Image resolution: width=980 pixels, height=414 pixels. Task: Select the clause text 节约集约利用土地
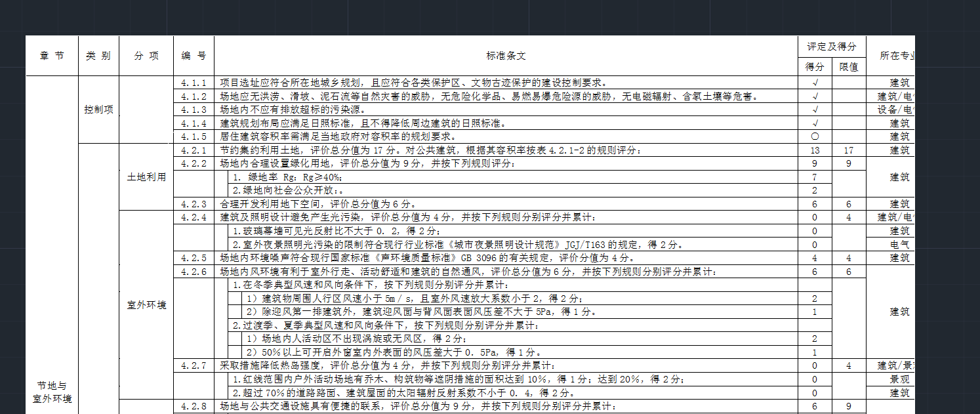(430, 150)
